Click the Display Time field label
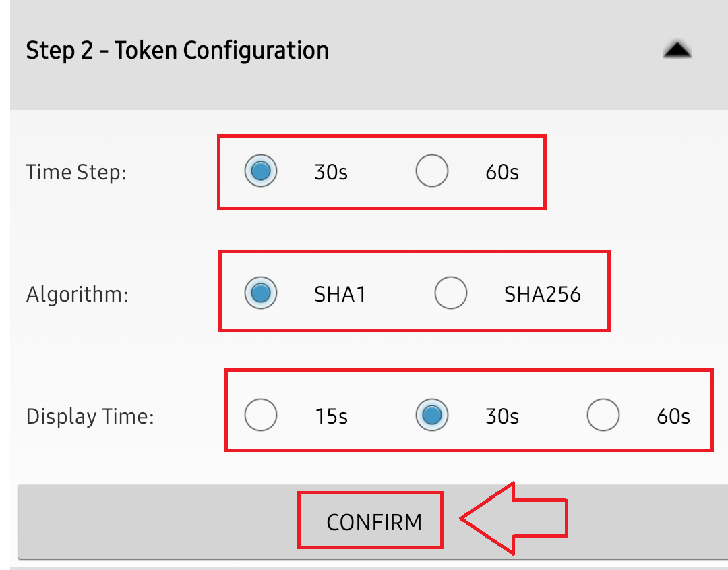This screenshot has height=570, width=728. pyautogui.click(x=90, y=417)
